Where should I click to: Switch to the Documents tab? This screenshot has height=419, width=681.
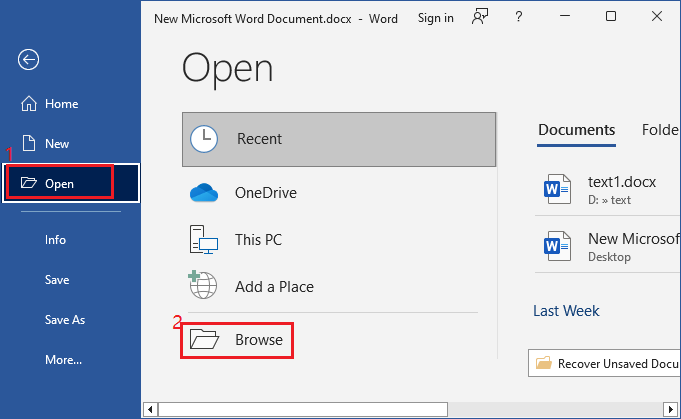(x=576, y=130)
